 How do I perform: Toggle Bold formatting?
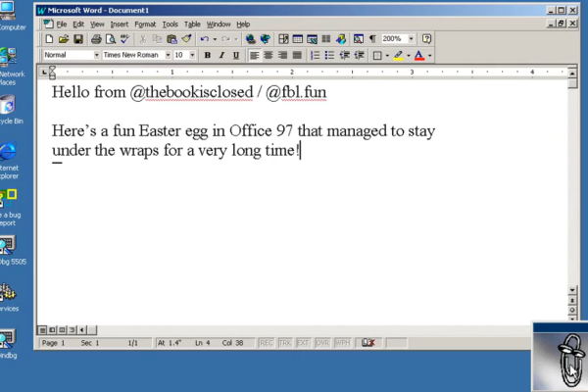point(208,56)
